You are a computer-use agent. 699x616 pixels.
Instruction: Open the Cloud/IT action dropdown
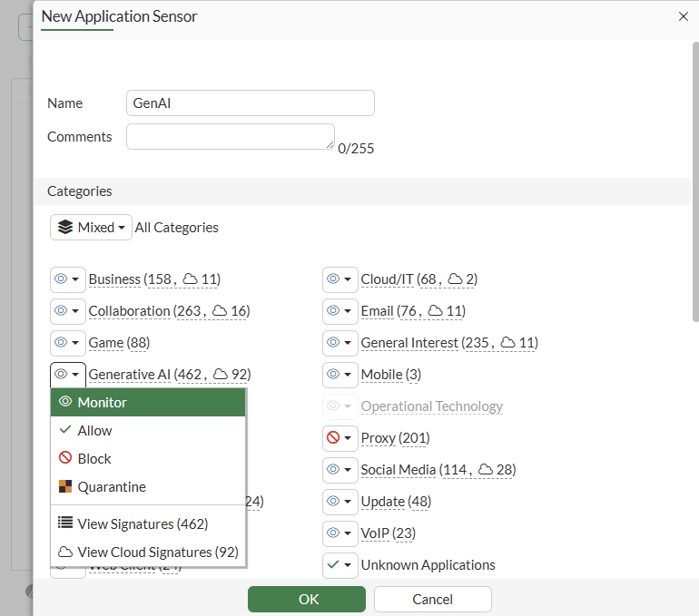(x=348, y=279)
